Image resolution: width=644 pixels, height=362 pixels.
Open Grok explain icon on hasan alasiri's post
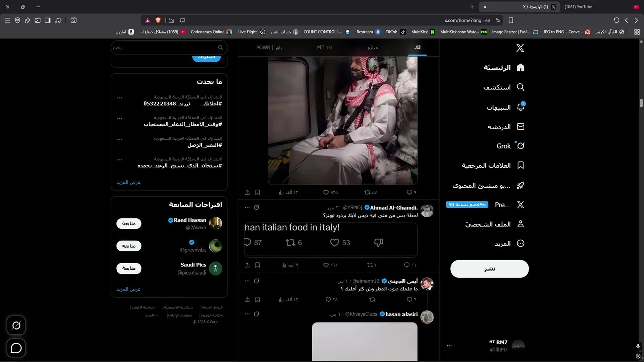256,314
